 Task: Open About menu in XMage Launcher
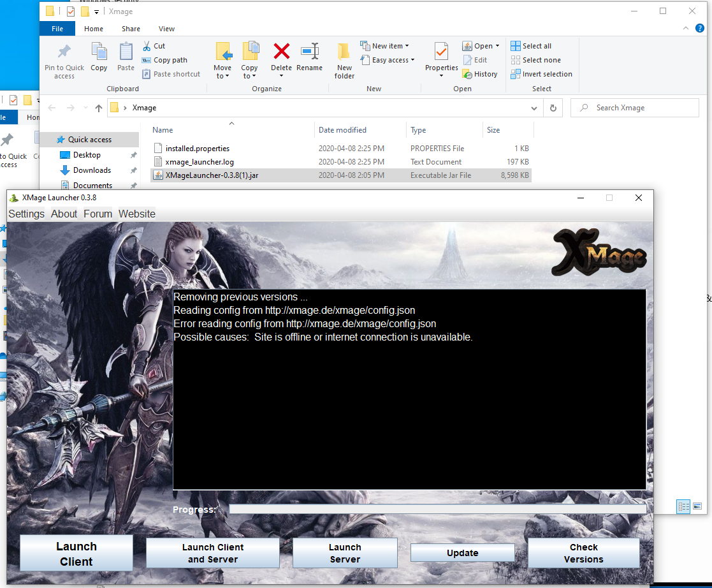(x=64, y=214)
